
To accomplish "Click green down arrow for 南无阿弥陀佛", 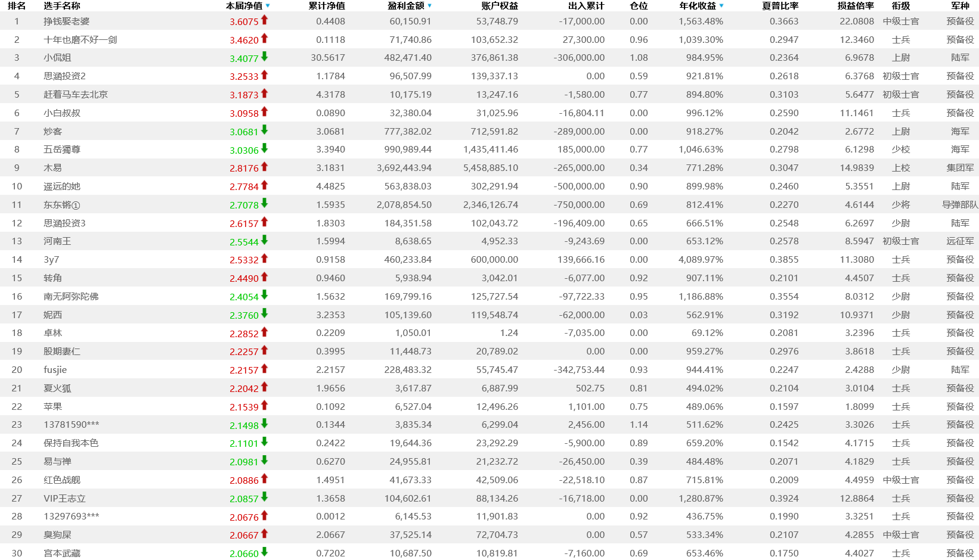I will [264, 295].
